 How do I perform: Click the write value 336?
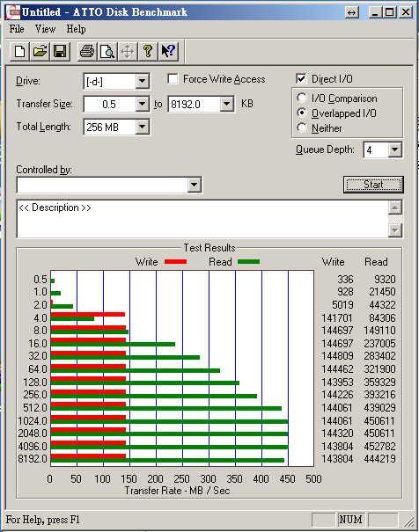coord(345,280)
